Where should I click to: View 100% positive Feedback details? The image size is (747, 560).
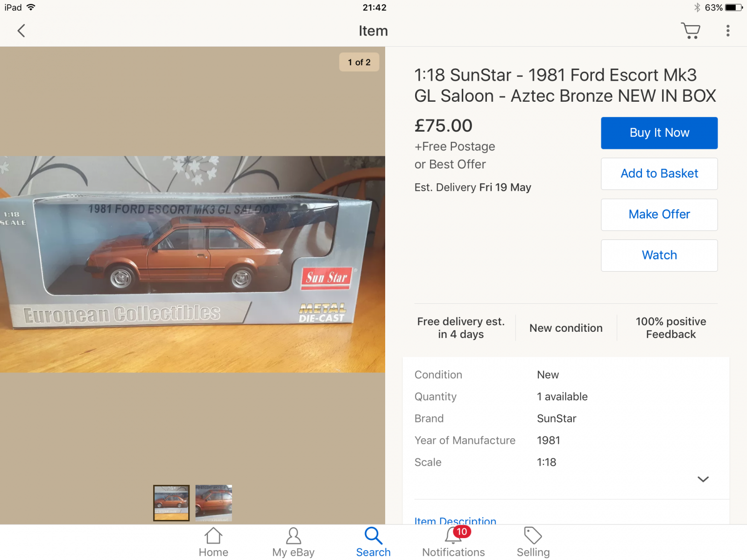[x=670, y=328]
